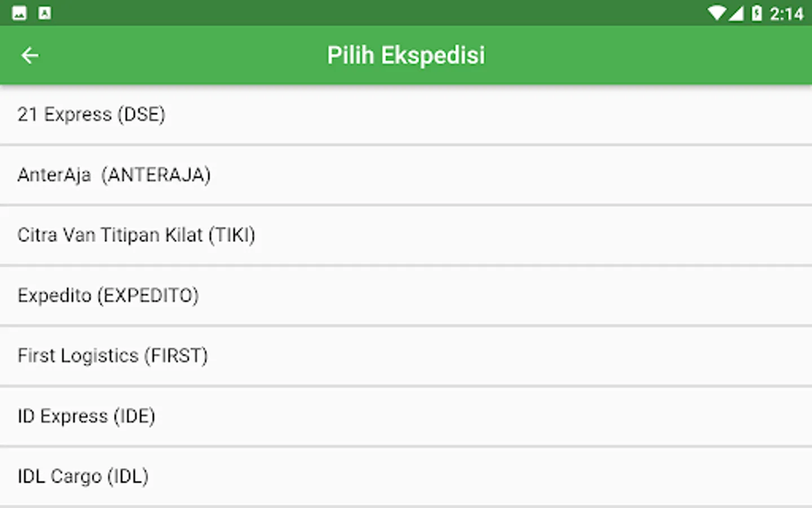Viewport: 812px width, 508px height.
Task: Click the Pilih Ekspedisi page title
Action: 406,55
